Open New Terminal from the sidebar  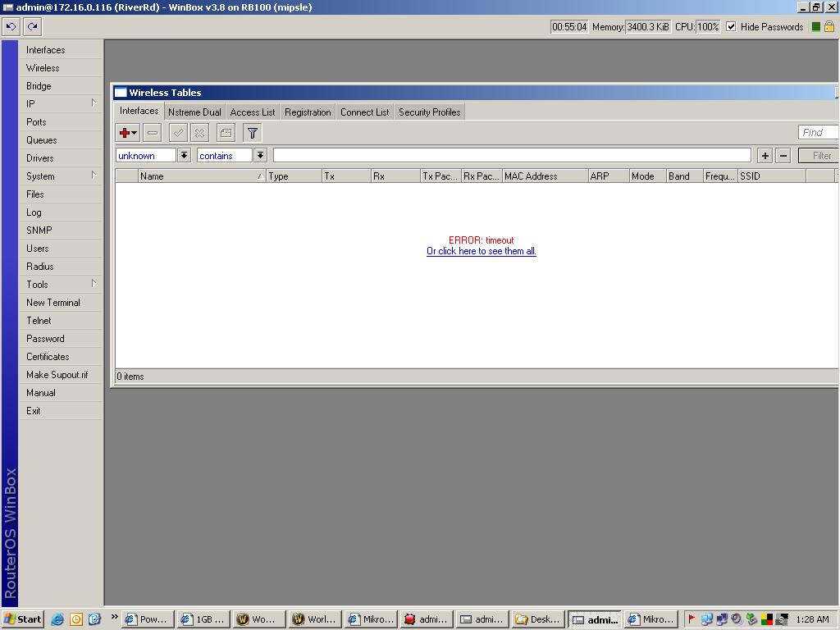click(x=60, y=303)
